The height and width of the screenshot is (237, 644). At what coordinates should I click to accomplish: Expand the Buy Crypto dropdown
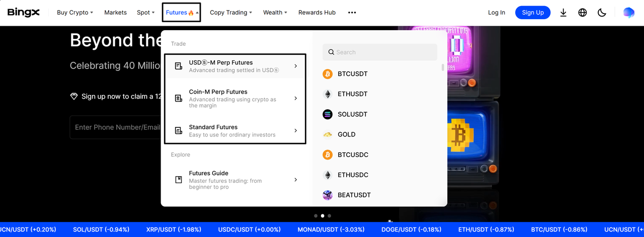coord(75,13)
